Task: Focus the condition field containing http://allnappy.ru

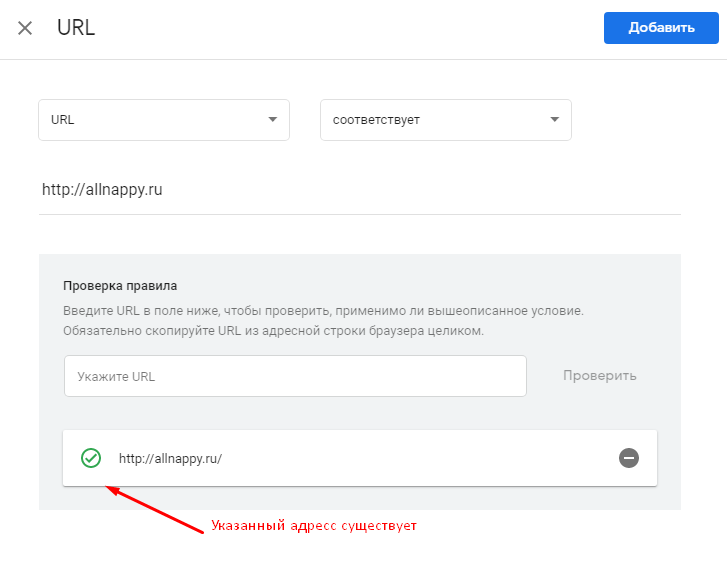Action: (x=300, y=189)
